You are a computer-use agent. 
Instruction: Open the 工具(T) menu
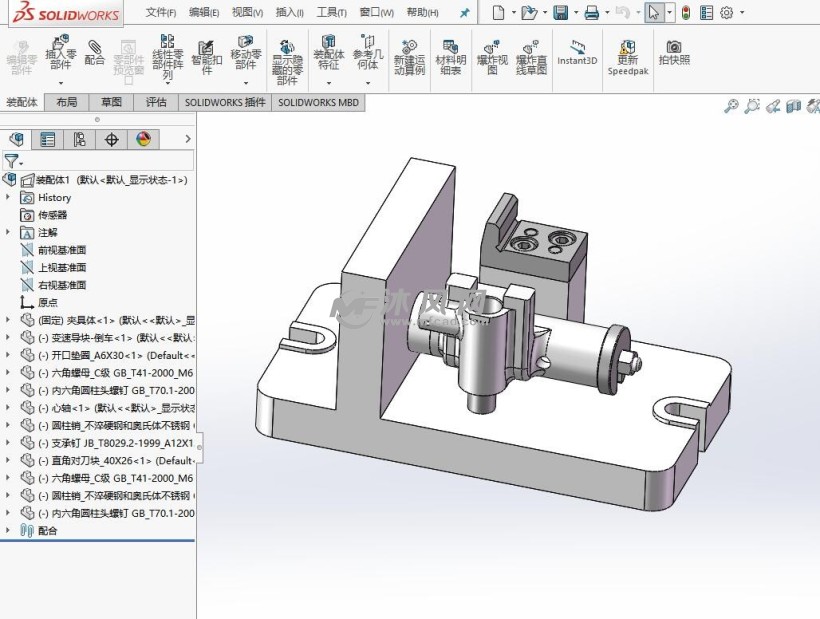(331, 13)
